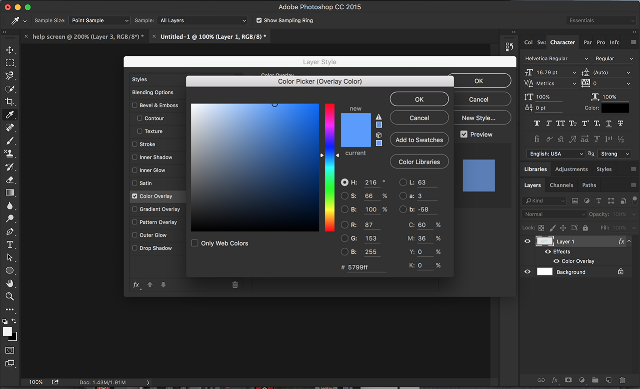Select the S saturation radio button

(x=344, y=196)
